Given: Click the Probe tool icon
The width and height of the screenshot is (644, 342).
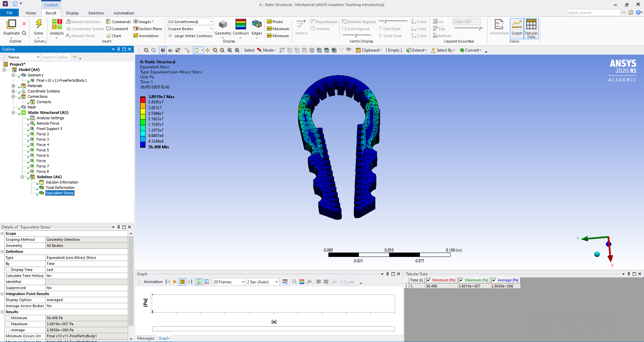Looking at the screenshot, I should 269,22.
